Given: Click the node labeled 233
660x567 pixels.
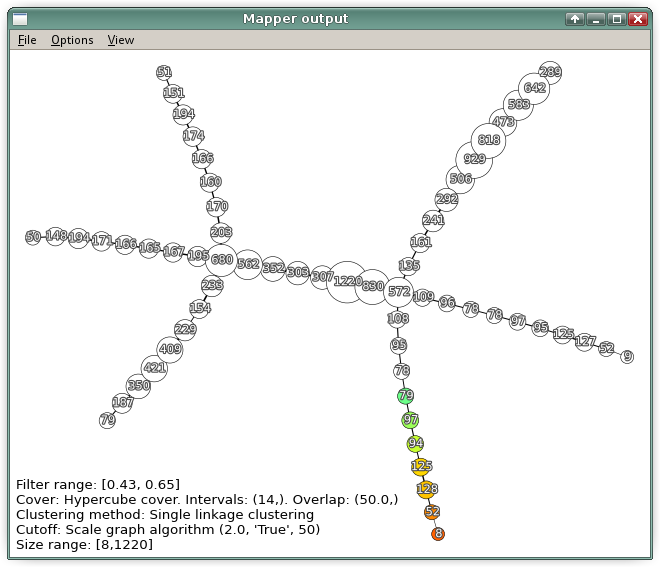Looking at the screenshot, I should coord(212,285).
